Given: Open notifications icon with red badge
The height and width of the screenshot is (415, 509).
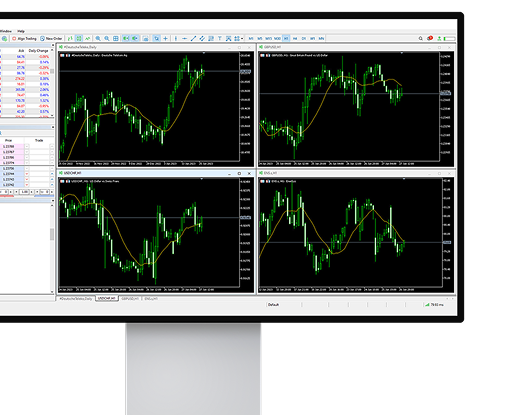Looking at the screenshot, I should pyautogui.click(x=430, y=38).
